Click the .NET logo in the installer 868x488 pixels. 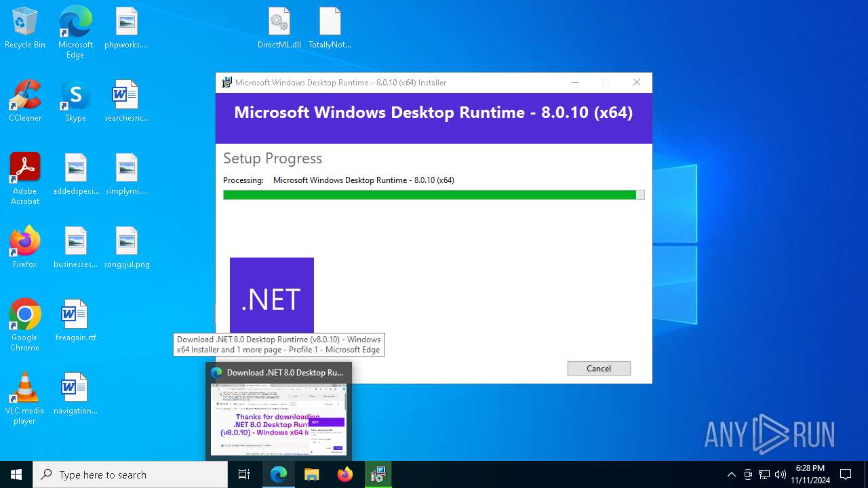[x=272, y=295]
